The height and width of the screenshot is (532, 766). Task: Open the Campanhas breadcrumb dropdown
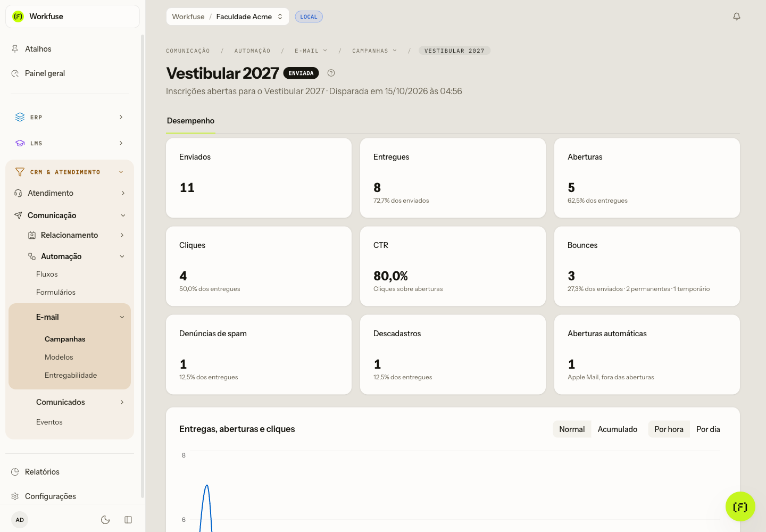pos(374,51)
